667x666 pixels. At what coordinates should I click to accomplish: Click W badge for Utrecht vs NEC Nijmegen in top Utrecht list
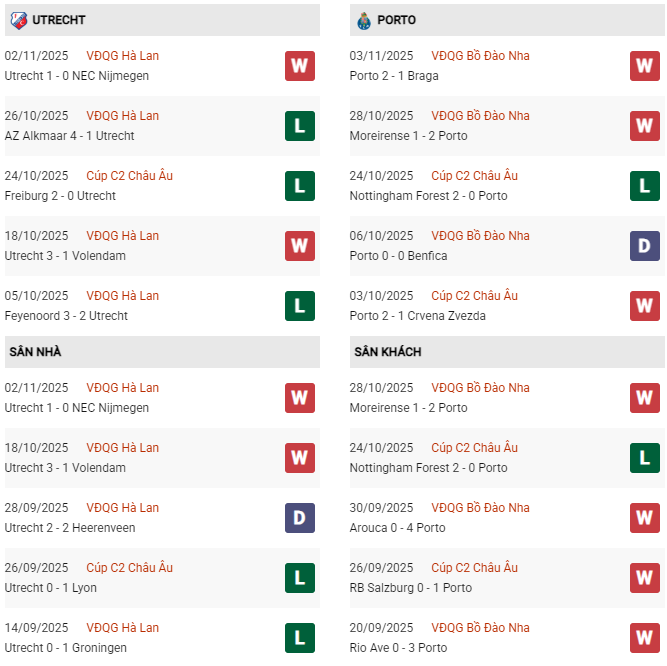tap(299, 66)
